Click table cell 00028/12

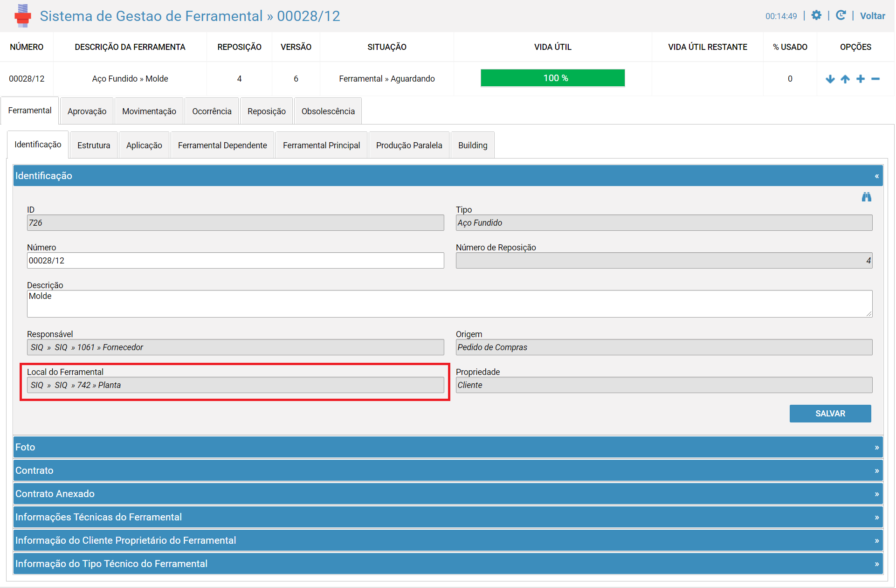[x=27, y=79]
